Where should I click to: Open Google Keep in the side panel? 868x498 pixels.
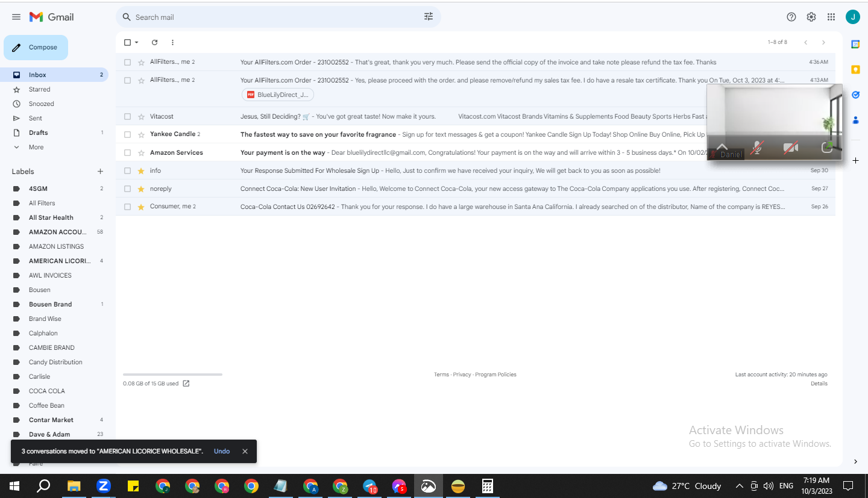[855, 69]
